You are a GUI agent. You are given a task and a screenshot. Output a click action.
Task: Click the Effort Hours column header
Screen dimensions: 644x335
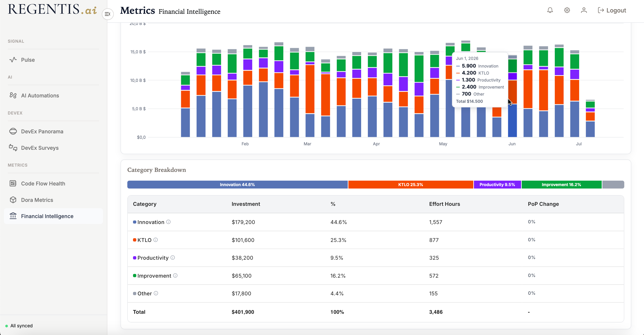coord(445,204)
